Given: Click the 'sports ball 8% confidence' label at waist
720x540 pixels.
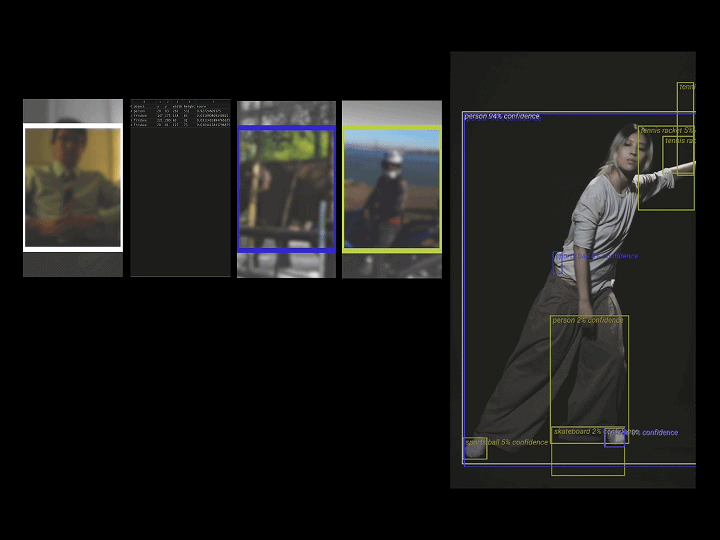Looking at the screenshot, I should point(596,256).
